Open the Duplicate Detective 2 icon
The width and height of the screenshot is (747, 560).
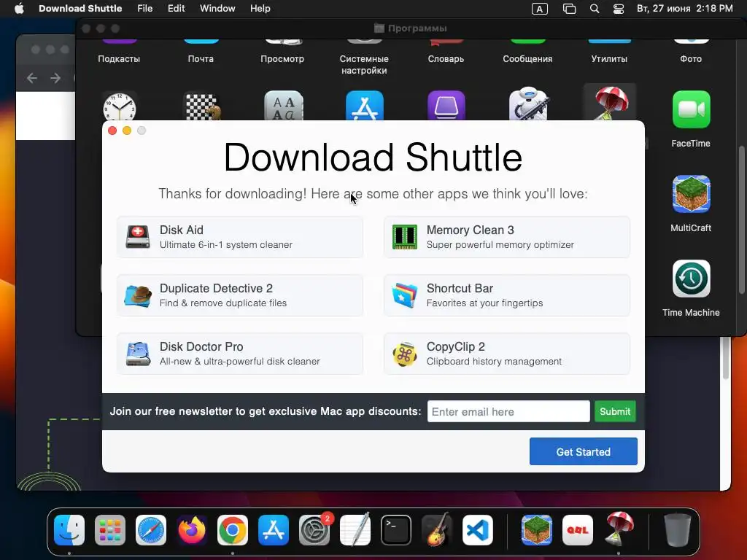pos(138,295)
